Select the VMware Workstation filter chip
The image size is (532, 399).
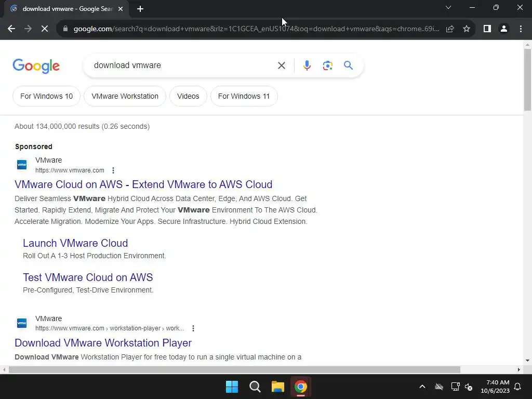pyautogui.click(x=125, y=96)
